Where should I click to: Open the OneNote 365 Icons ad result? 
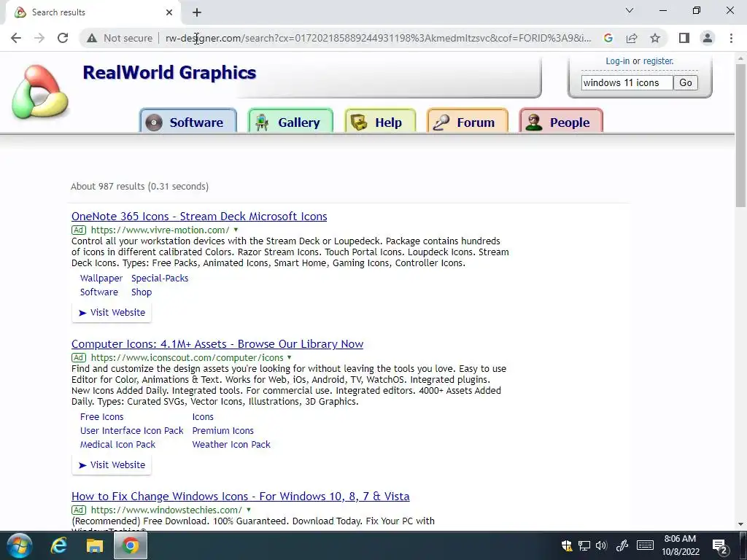199,216
